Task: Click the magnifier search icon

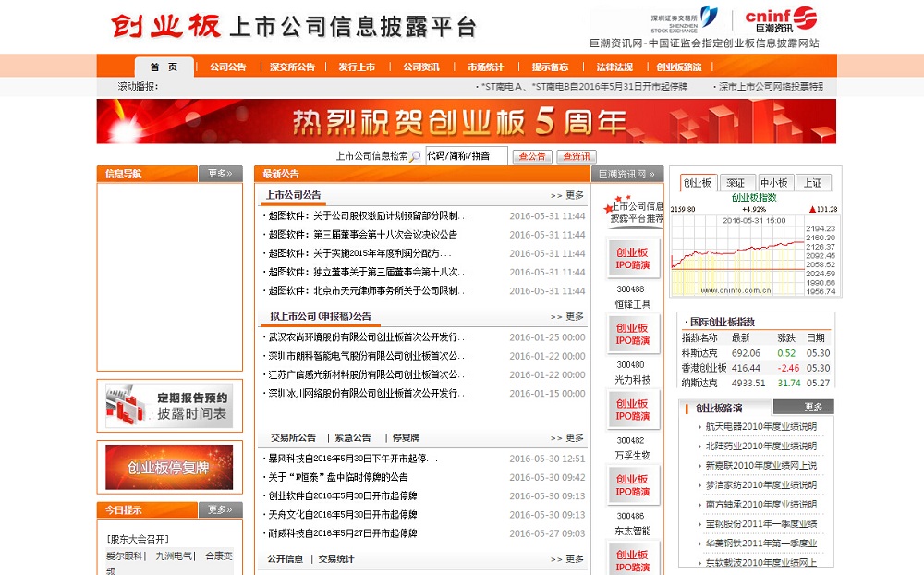Action: pos(416,156)
